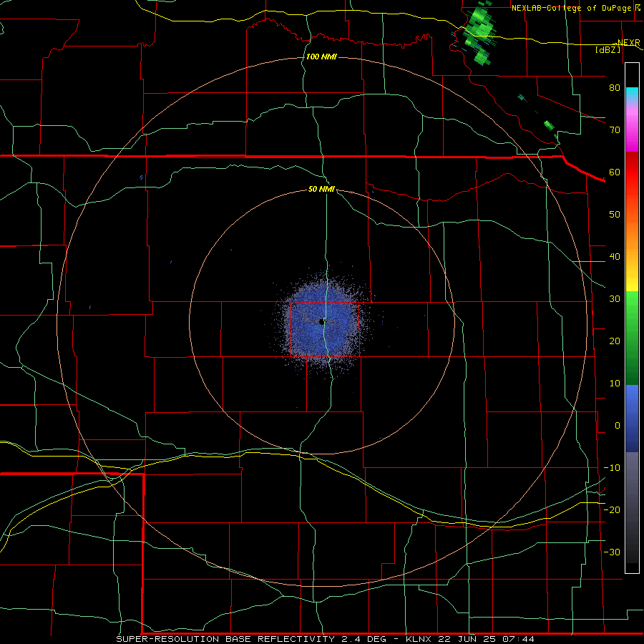Click the 40 value on dBZ scale
The image size is (644, 644).
click(x=615, y=257)
